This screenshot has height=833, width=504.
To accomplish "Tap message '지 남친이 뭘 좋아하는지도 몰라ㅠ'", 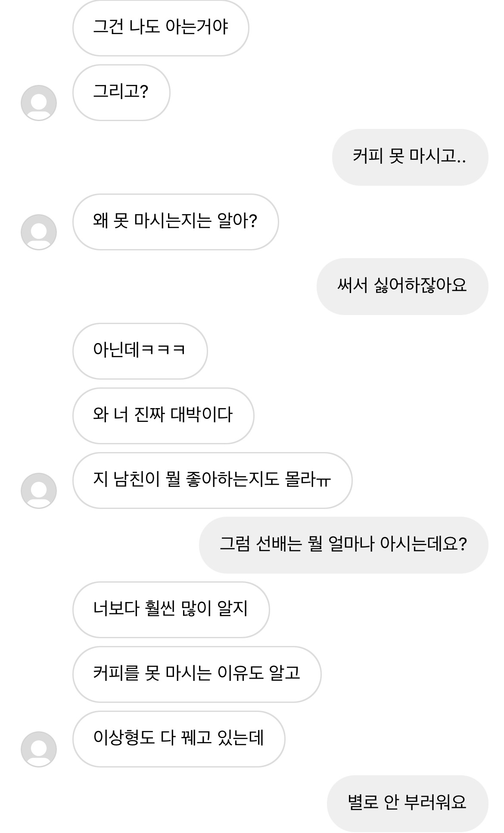I will [212, 480].
